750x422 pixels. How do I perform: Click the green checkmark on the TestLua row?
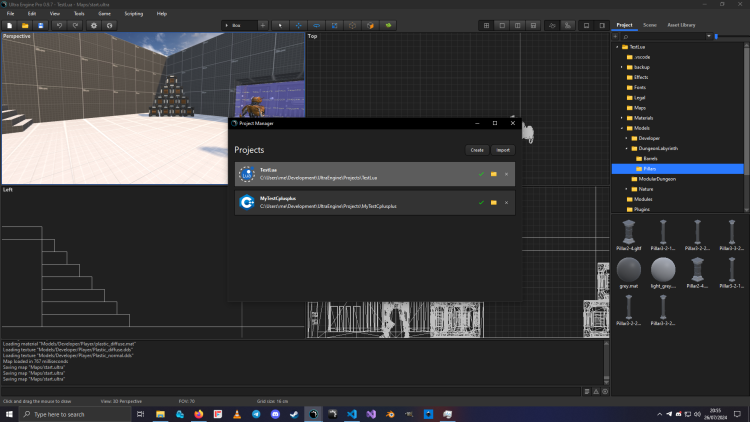coord(481,174)
